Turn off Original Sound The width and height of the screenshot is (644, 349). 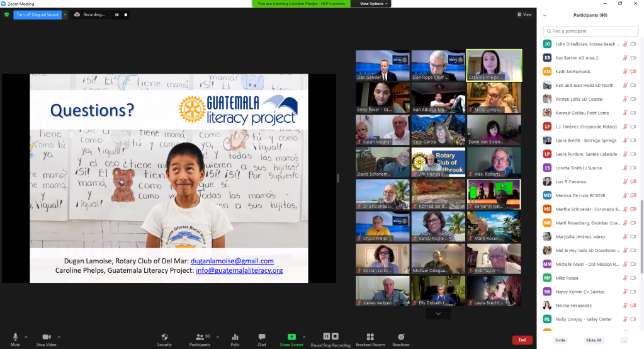pyautogui.click(x=37, y=14)
